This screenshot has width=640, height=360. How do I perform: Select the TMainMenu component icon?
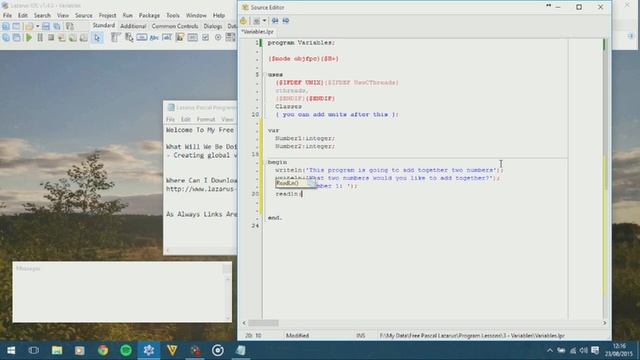click(116, 38)
